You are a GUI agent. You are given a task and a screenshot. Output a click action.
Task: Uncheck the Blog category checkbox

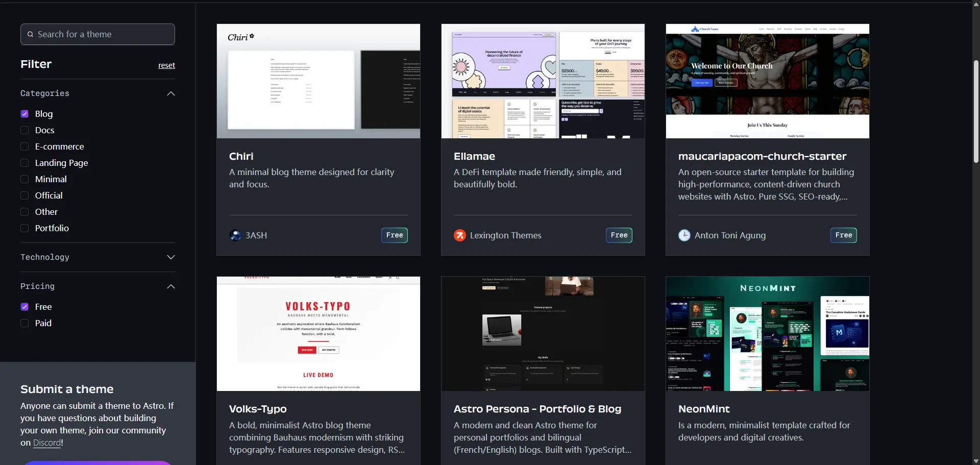[x=24, y=114]
